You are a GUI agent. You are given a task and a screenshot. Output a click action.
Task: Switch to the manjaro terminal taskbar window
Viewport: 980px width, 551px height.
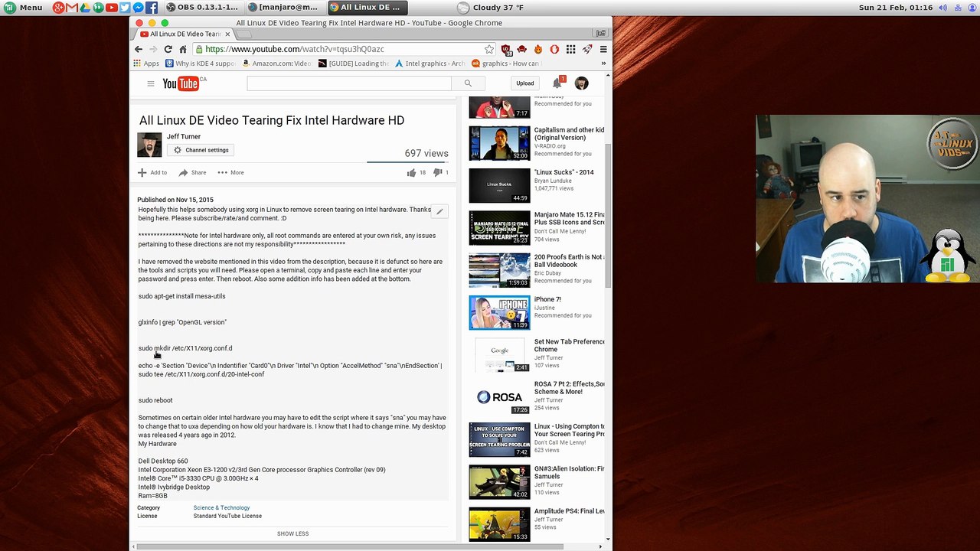tap(284, 8)
